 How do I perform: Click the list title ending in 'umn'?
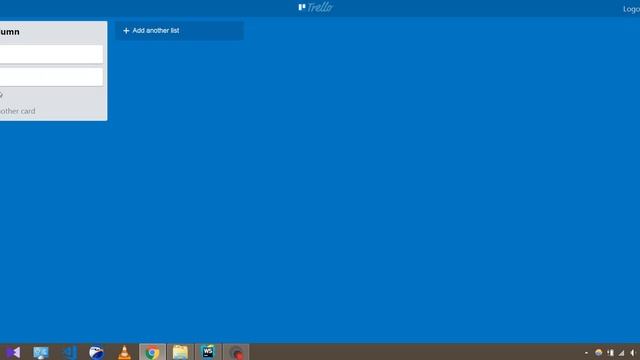pyautogui.click(x=10, y=32)
